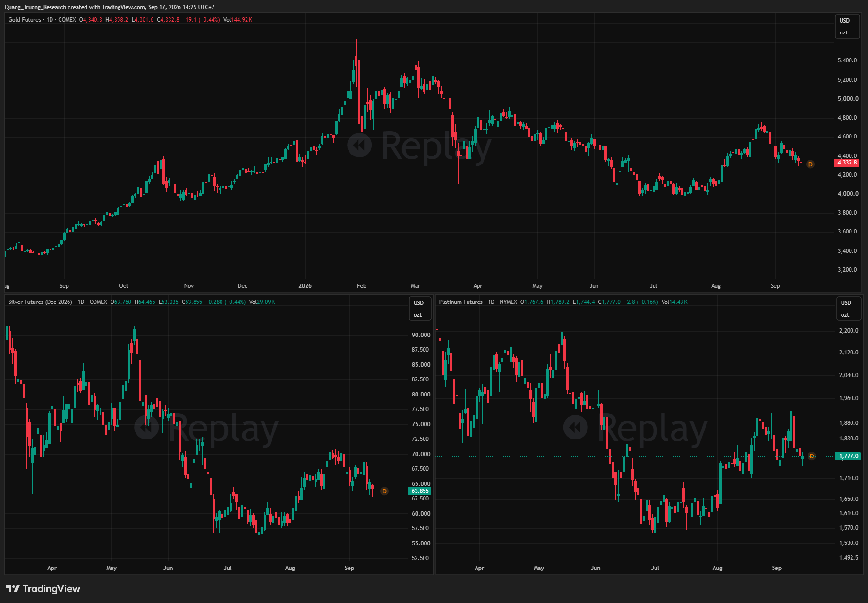Click the red 4,332.8 gold price label

point(847,163)
